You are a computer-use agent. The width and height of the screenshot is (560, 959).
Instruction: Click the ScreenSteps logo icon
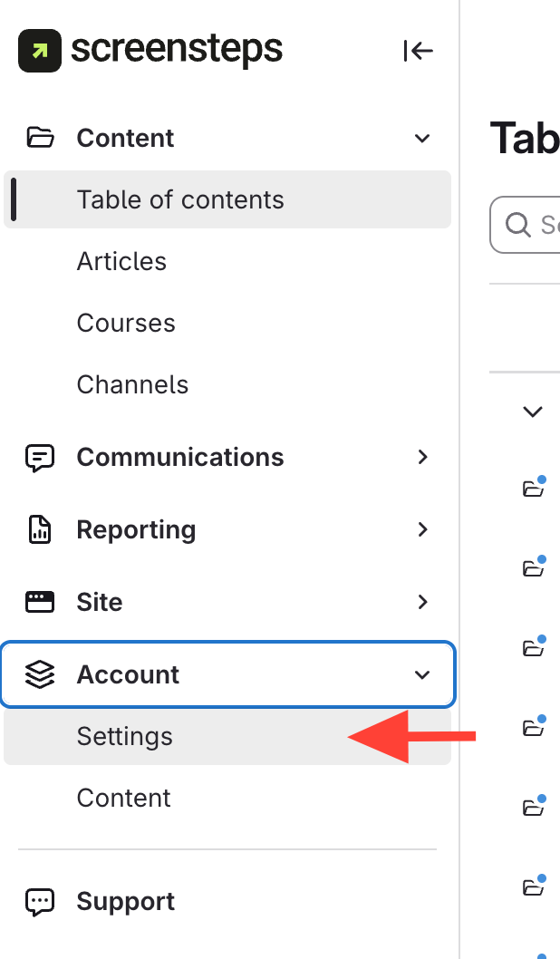coord(40,51)
